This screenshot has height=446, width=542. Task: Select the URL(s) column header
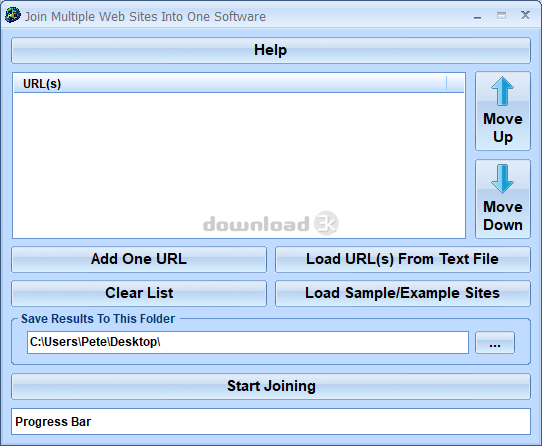pyautogui.click(x=230, y=84)
